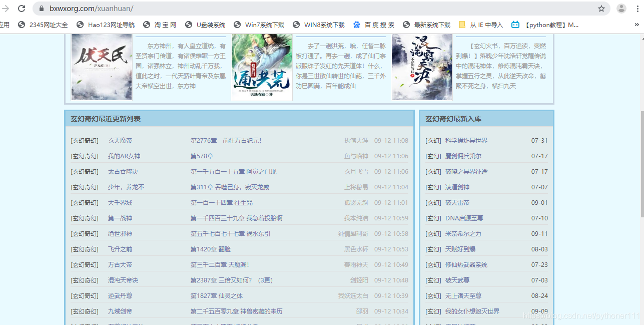Image resolution: width=644 pixels, height=325 pixels.
Task: Open the 2345网址大全 bookmark
Action: coord(43,25)
